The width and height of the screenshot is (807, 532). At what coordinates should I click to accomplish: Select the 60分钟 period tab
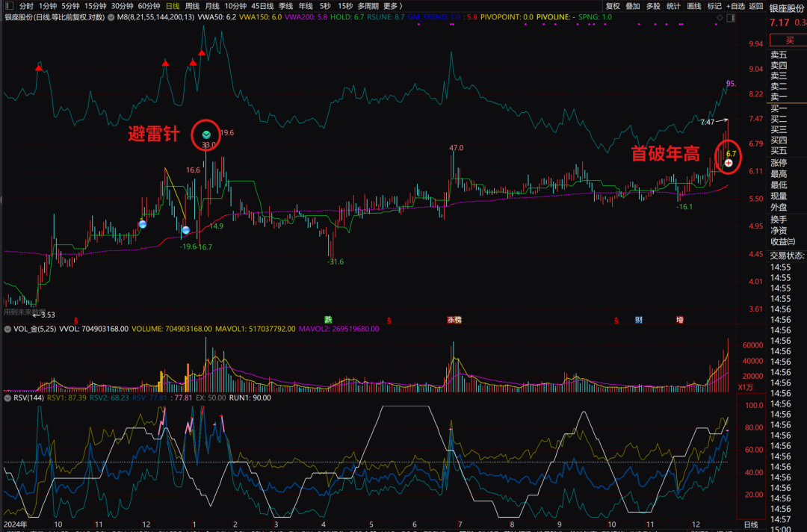[x=149, y=6]
